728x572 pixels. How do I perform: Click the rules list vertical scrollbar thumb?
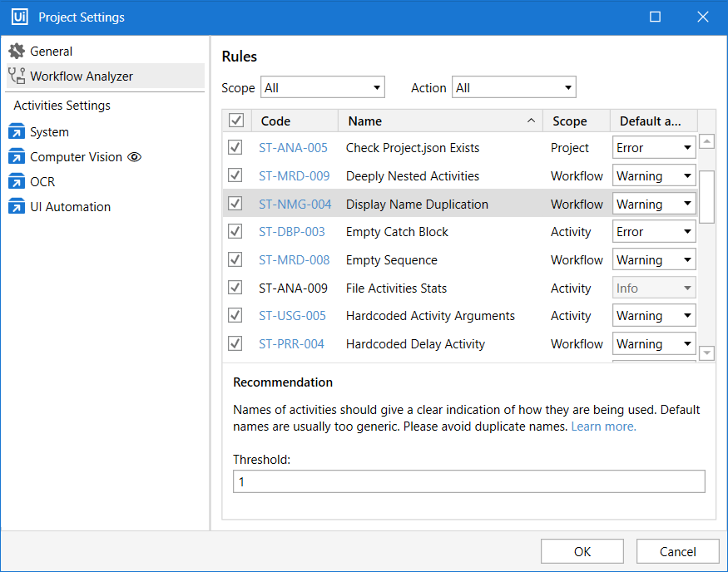706,196
